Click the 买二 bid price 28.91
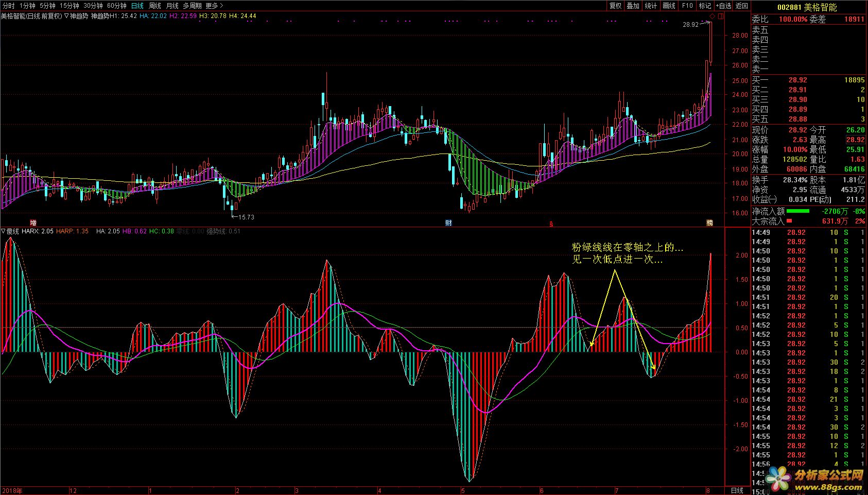Viewport: 868px width, 495px height. click(x=797, y=90)
